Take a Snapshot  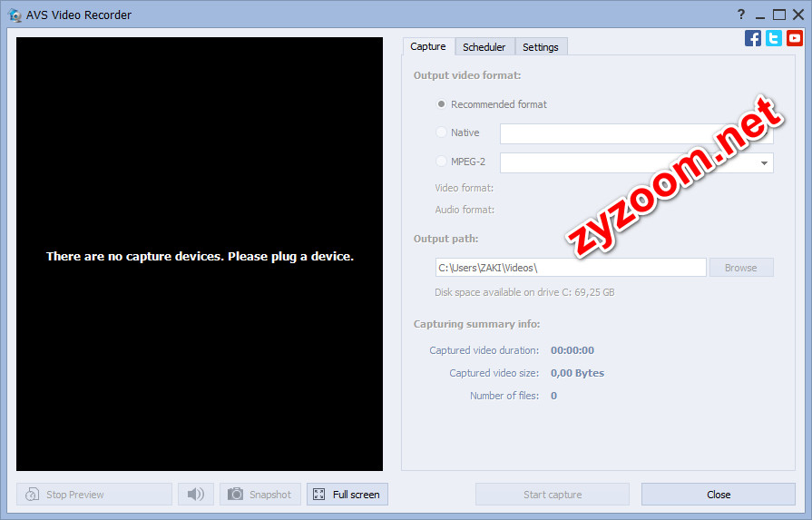(x=260, y=494)
